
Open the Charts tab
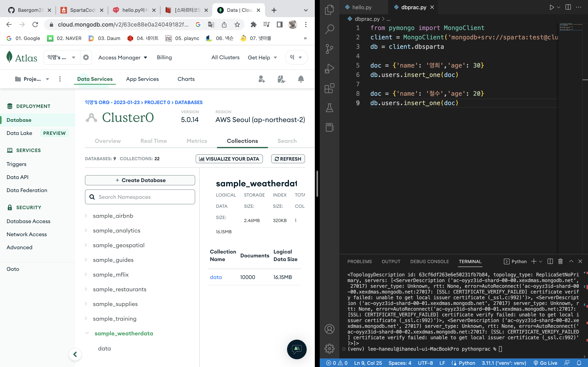click(x=186, y=79)
